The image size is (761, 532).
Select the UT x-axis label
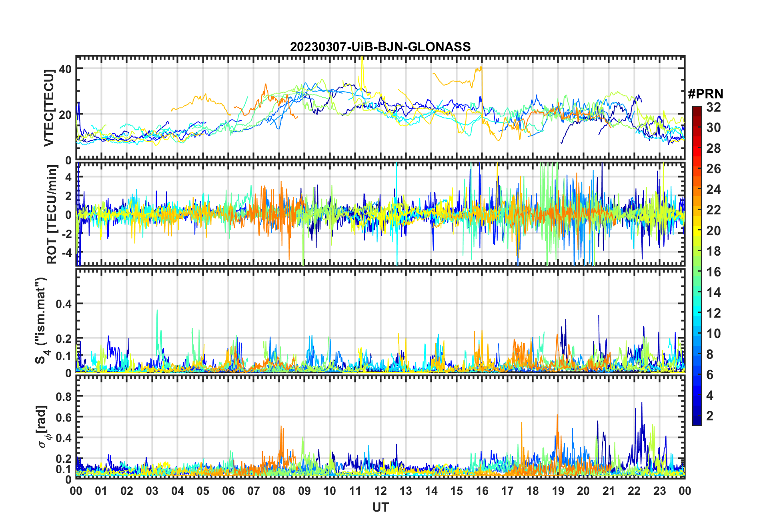coord(380,508)
